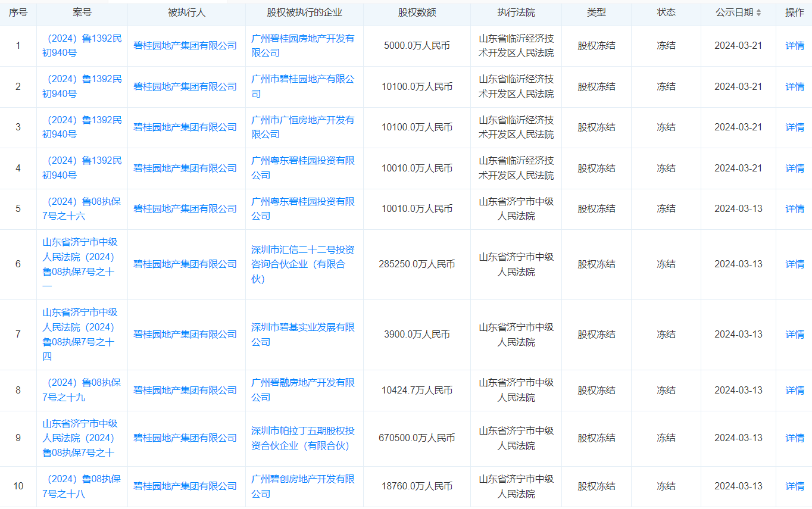Click the 被执行人 column header
This screenshot has height=509, width=812.
pyautogui.click(x=187, y=13)
